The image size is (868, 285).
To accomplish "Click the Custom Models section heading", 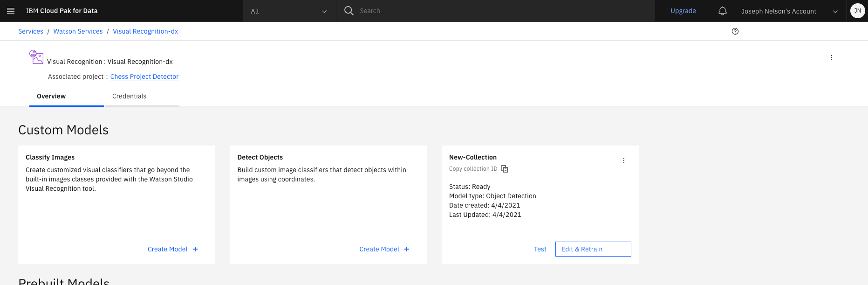I will [63, 130].
